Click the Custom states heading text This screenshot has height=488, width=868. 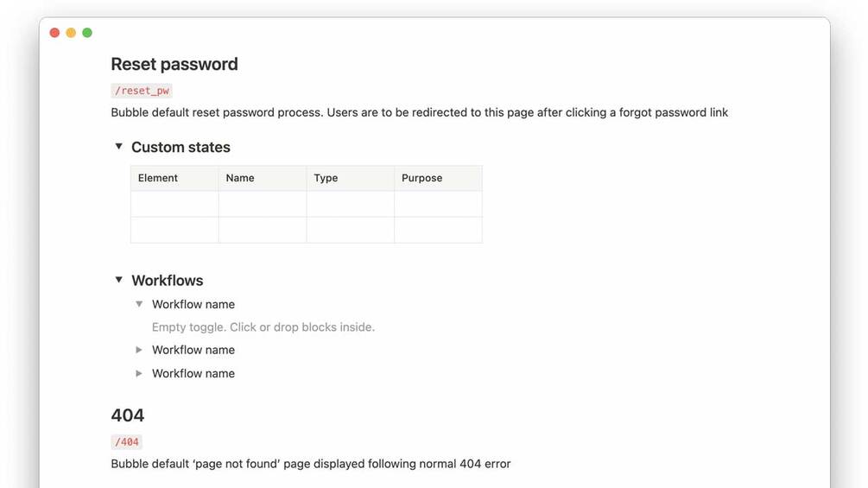tap(181, 147)
